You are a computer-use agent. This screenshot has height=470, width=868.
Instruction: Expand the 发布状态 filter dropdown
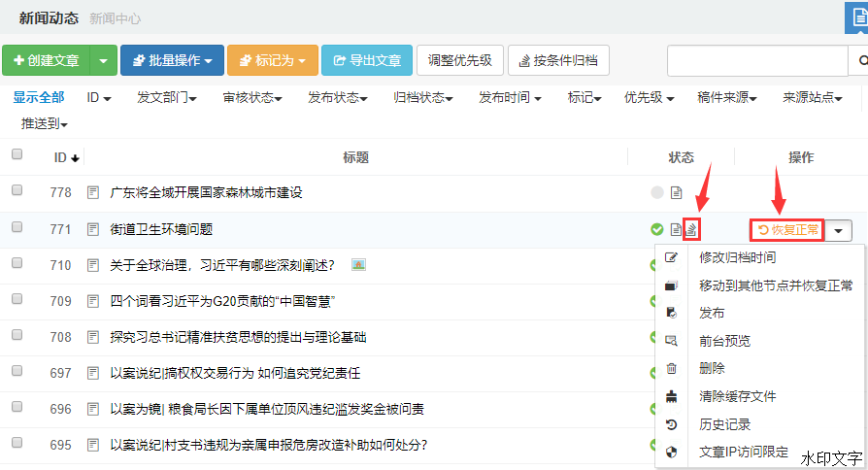[337, 97]
